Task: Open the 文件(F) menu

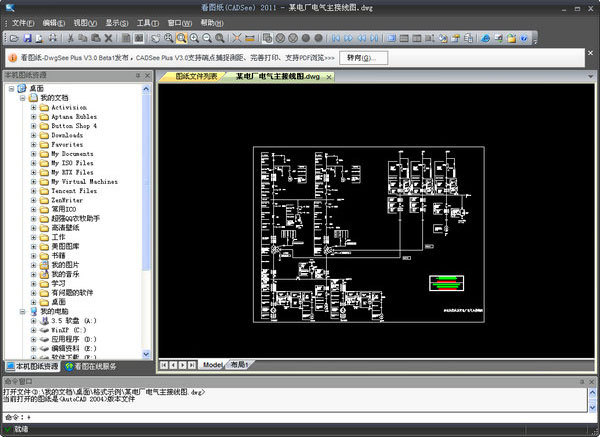Action: click(x=23, y=21)
